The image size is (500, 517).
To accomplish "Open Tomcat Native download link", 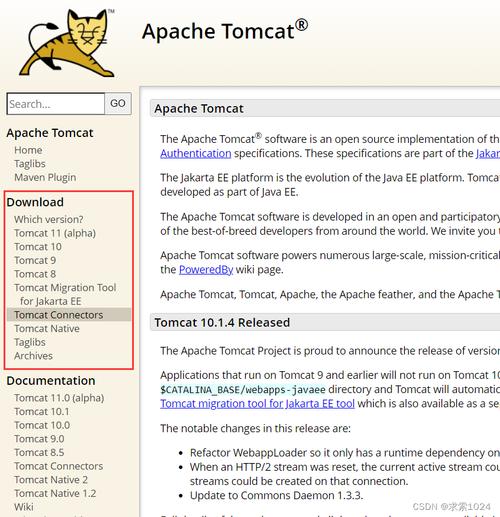I will point(47,329).
